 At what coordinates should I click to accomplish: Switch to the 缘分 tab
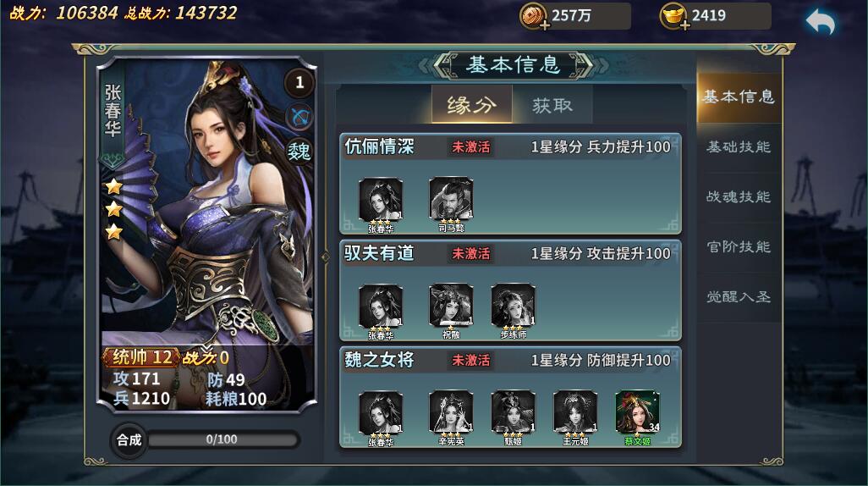471,104
